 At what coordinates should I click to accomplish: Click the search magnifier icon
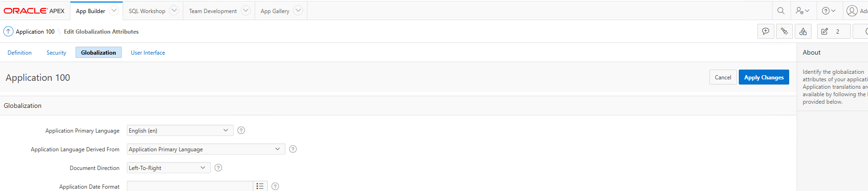781,11
